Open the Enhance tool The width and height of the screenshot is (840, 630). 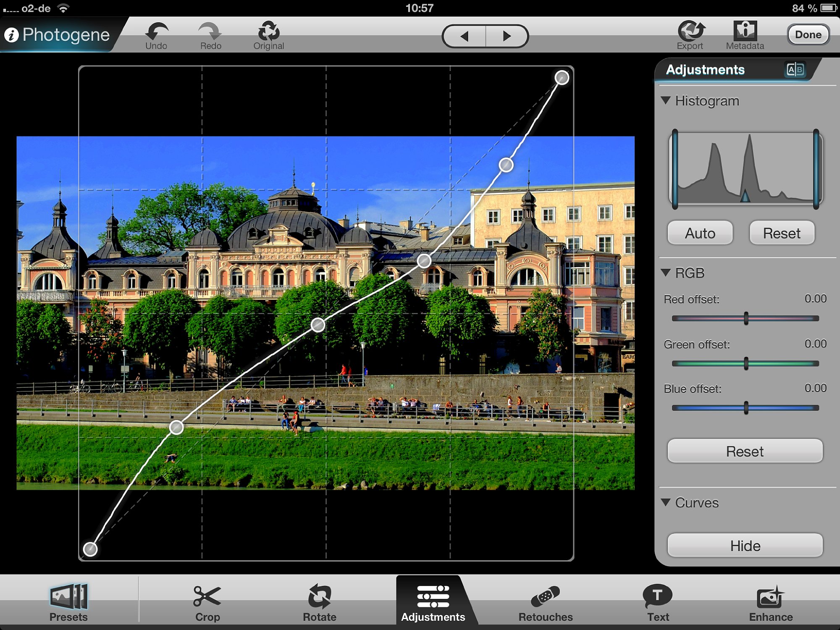pyautogui.click(x=770, y=597)
